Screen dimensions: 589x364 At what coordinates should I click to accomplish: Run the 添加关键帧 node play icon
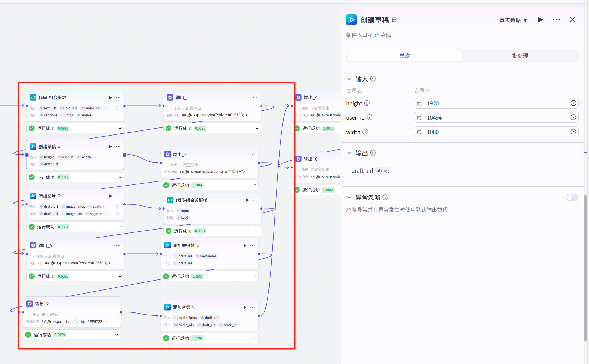pyautogui.click(x=245, y=245)
